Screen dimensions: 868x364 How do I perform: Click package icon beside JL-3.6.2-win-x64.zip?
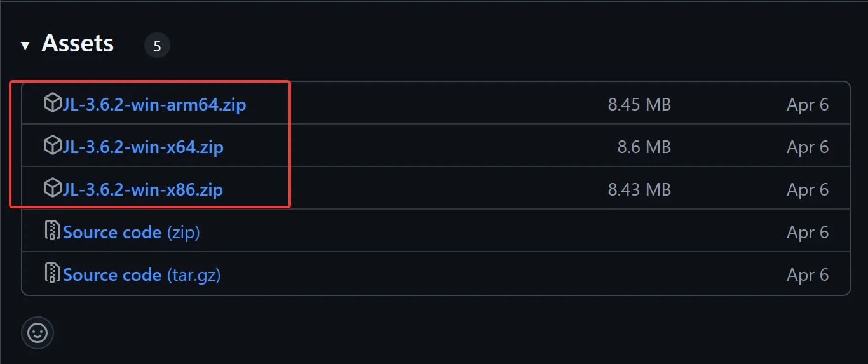pos(51,146)
